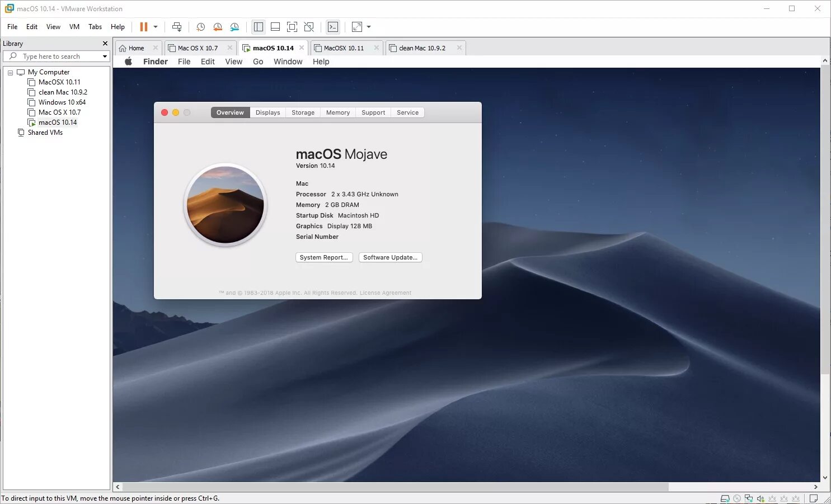831x504 pixels.
Task: Select the Overview tab
Action: [230, 112]
